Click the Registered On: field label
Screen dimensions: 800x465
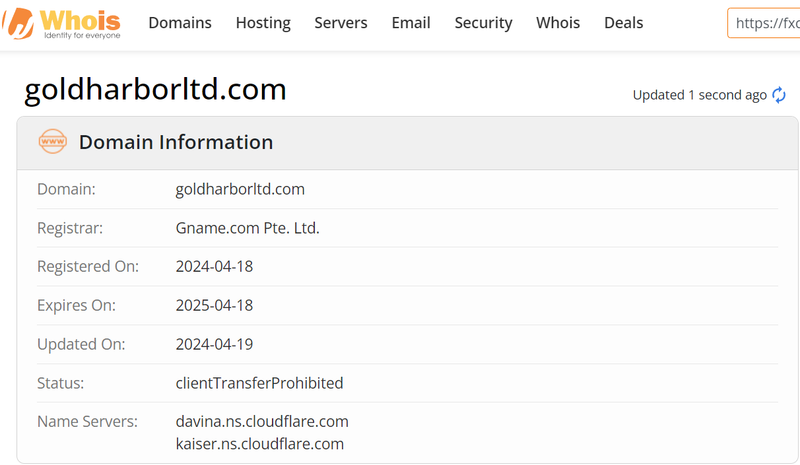(88, 266)
